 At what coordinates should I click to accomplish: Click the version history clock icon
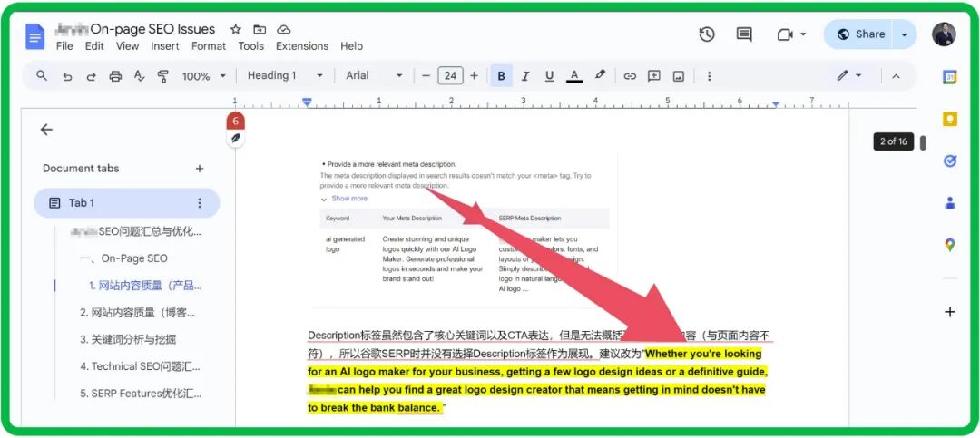[x=707, y=34]
